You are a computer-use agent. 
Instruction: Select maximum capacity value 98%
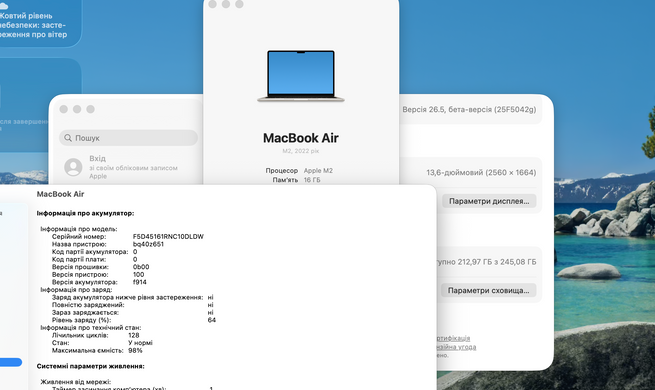[x=135, y=350]
